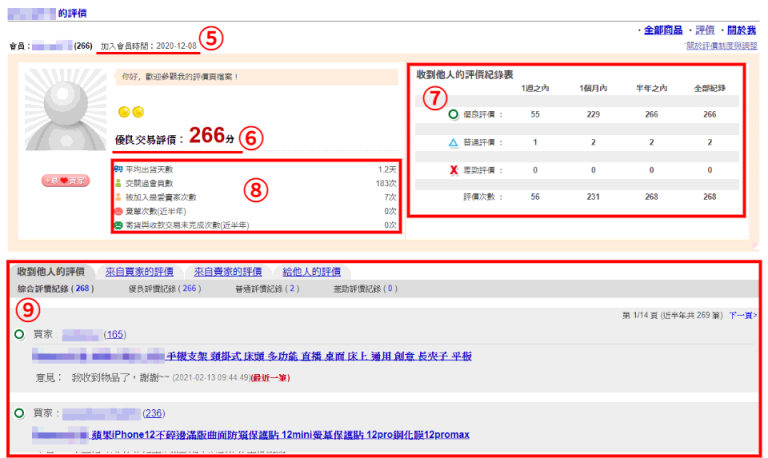Click the red X 差勁評價 icon
Screen dimensions: 768x458
click(454, 171)
